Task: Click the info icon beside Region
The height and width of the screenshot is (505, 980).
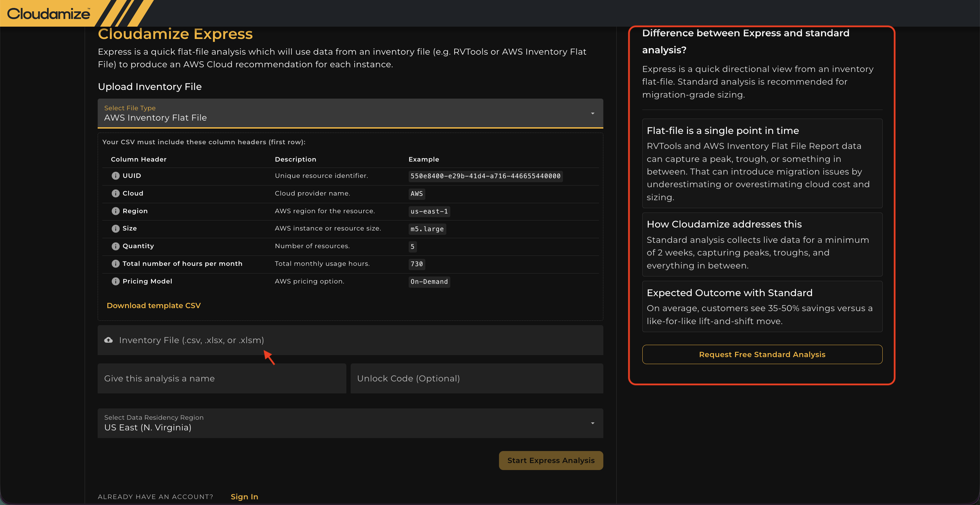Action: point(115,211)
